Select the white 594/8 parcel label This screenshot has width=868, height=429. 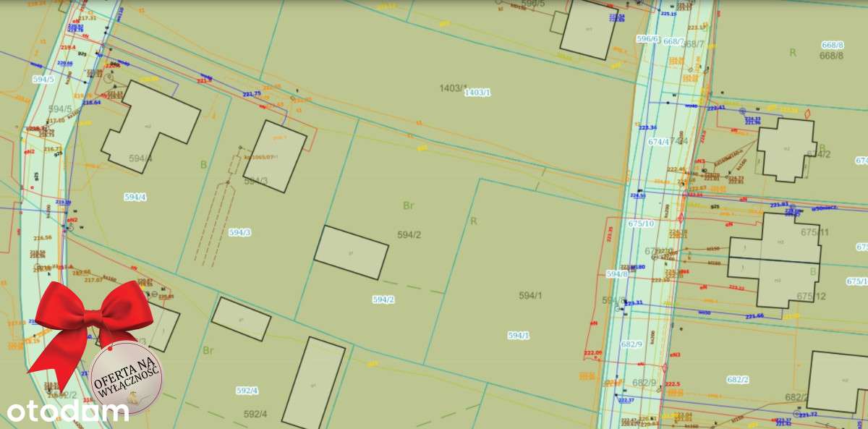point(617,274)
